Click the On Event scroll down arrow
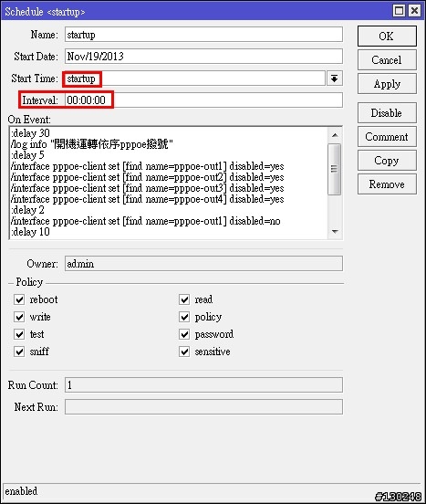The width and height of the screenshot is (426, 504). pyautogui.click(x=335, y=232)
